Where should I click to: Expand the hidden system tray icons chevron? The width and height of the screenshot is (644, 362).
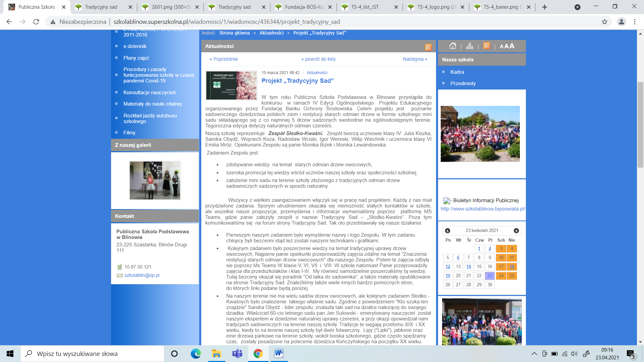534,354
